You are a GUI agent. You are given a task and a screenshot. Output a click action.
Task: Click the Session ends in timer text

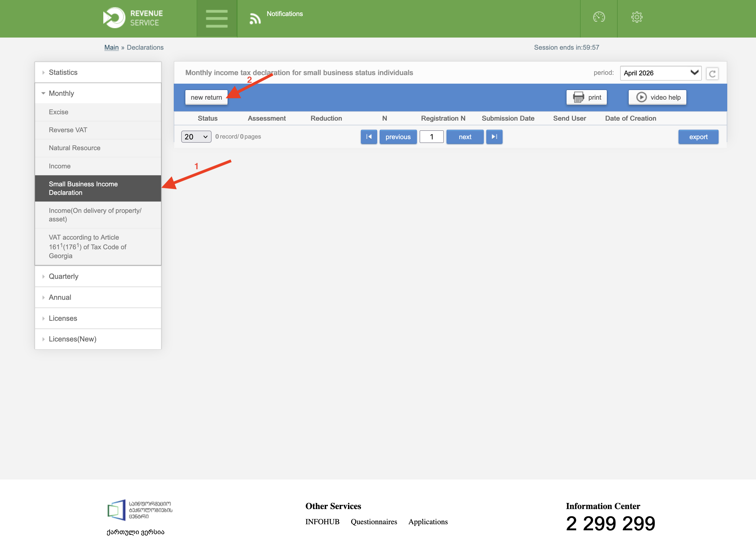567,47
